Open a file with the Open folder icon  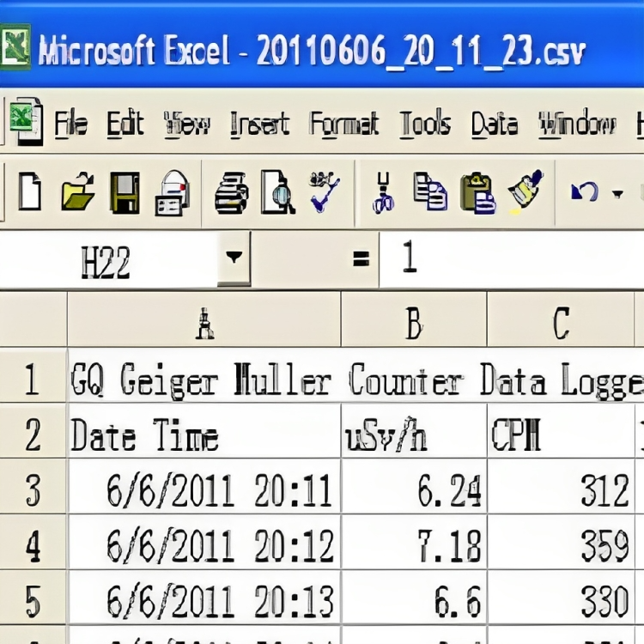pos(77,191)
